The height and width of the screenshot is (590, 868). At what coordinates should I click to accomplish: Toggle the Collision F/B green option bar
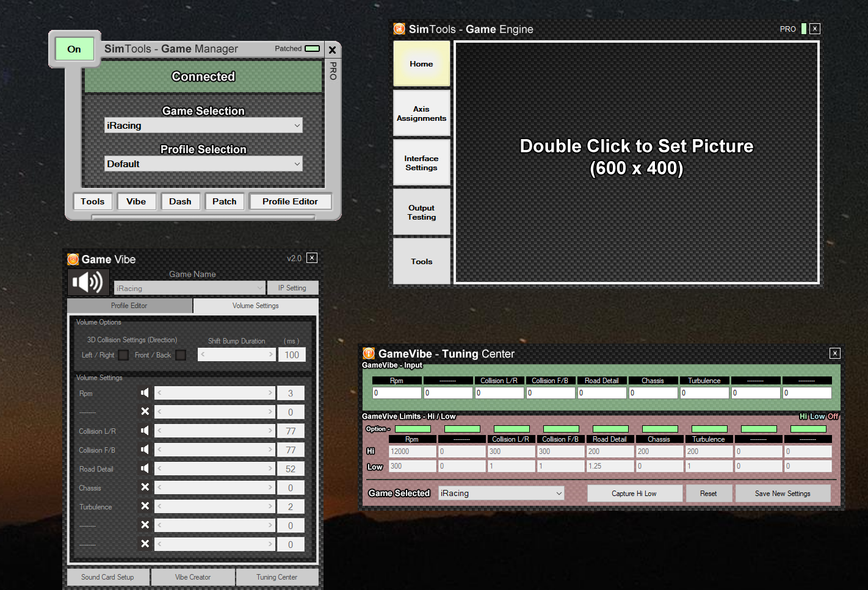tap(561, 429)
